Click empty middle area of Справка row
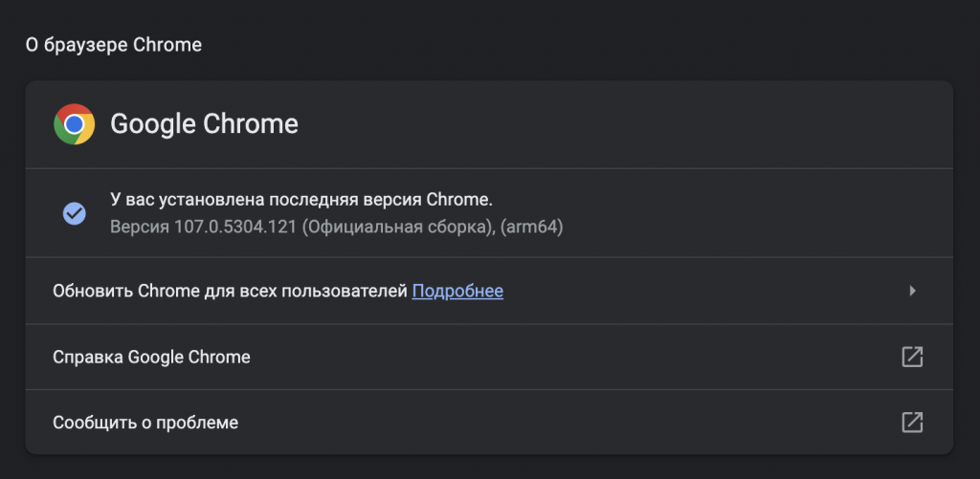The image size is (980, 479). [574, 357]
